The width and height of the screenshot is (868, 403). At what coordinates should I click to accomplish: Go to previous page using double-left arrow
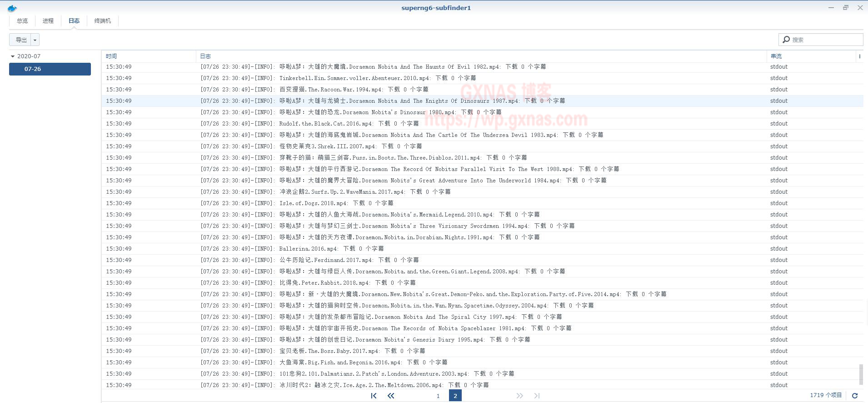pyautogui.click(x=391, y=396)
